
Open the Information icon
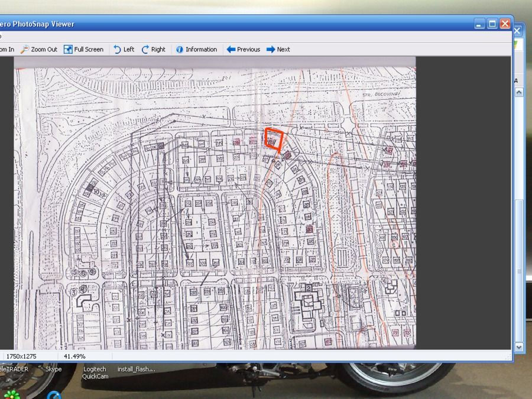[180, 50]
